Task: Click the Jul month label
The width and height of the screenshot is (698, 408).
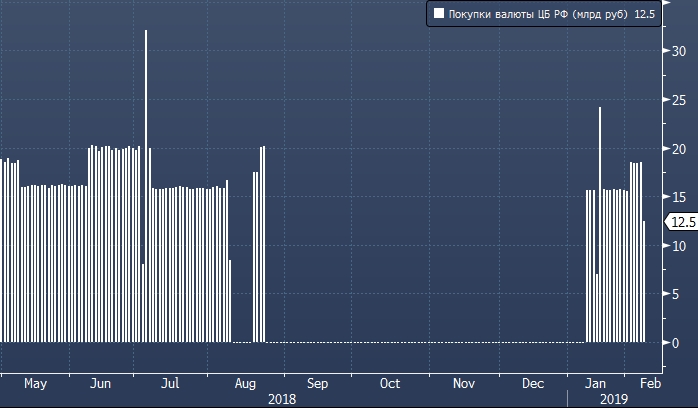Action: click(171, 383)
